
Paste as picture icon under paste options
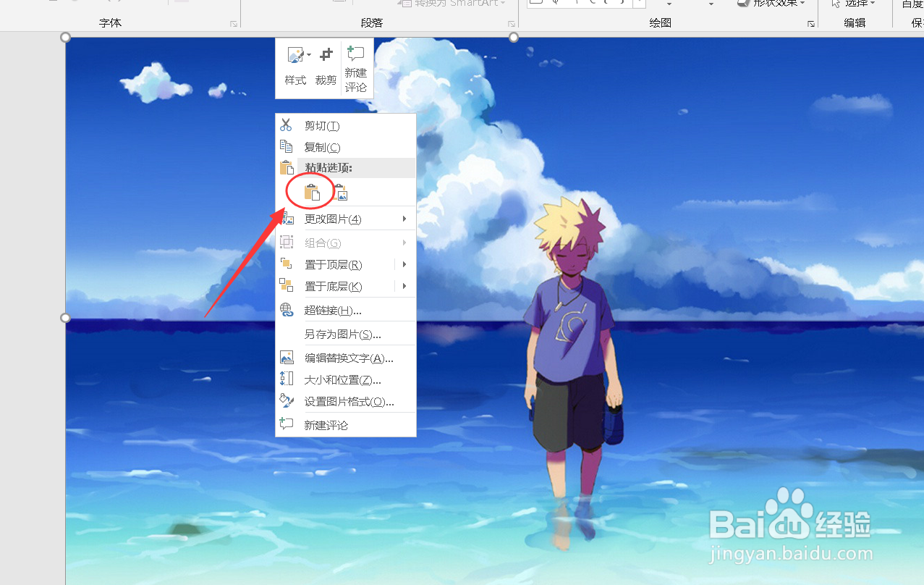coord(340,193)
